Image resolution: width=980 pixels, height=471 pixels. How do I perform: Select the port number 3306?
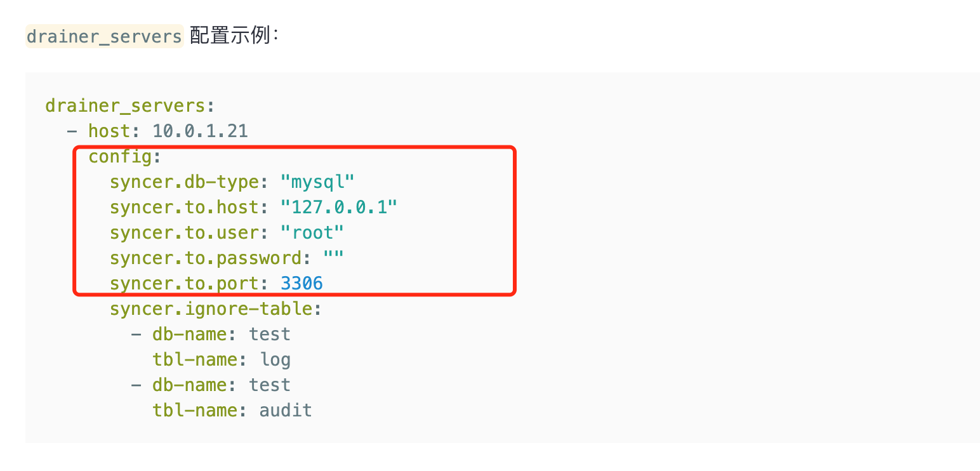301,283
